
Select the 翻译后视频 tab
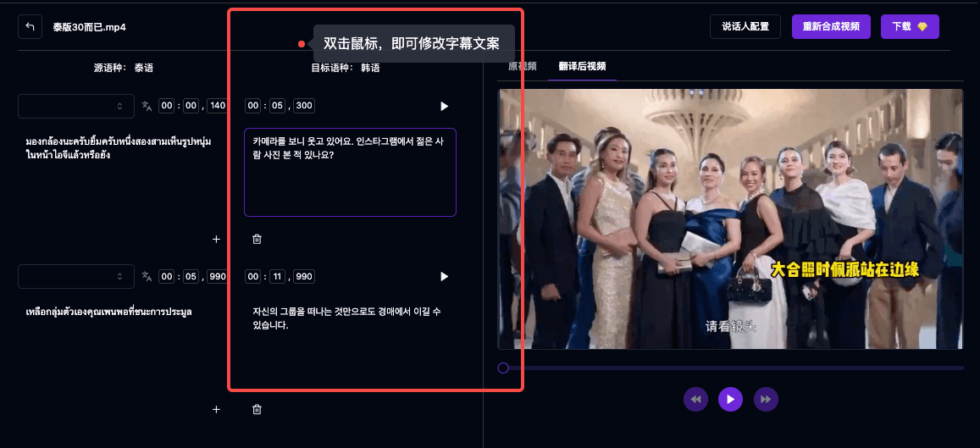coord(582,66)
